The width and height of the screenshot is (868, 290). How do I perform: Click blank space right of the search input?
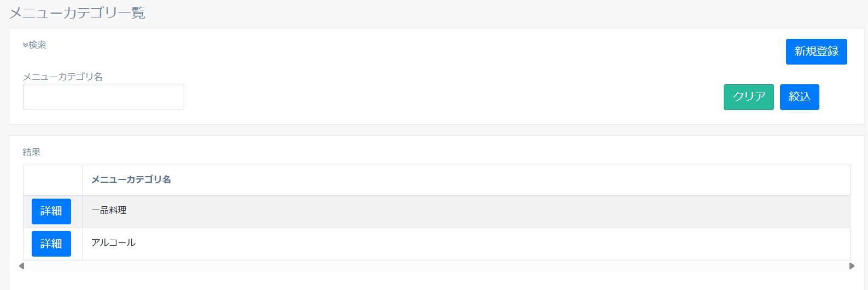[x=437, y=97]
